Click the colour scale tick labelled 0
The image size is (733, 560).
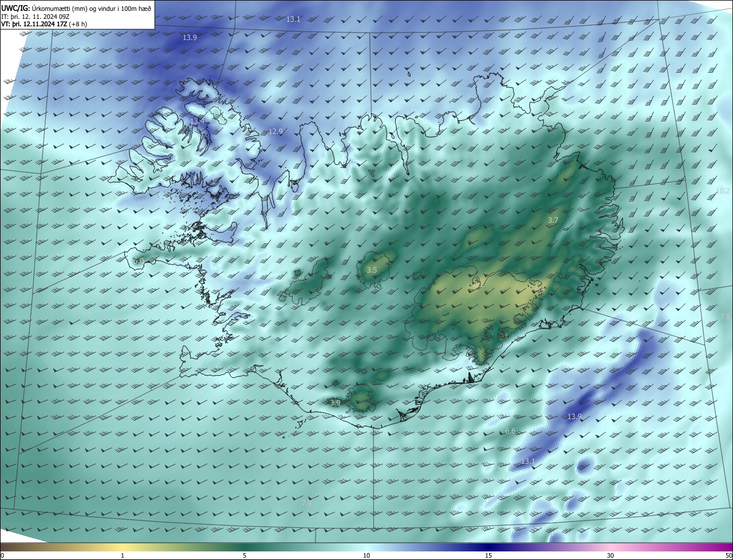2,555
